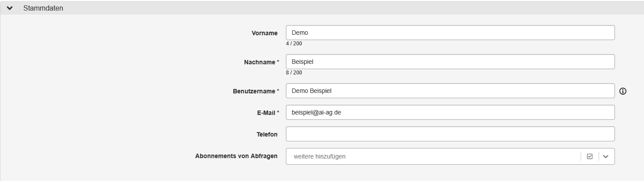Image resolution: width=644 pixels, height=181 pixels.
Task: Click the 'Abonnements von Abfragen' label
Action: pos(236,156)
